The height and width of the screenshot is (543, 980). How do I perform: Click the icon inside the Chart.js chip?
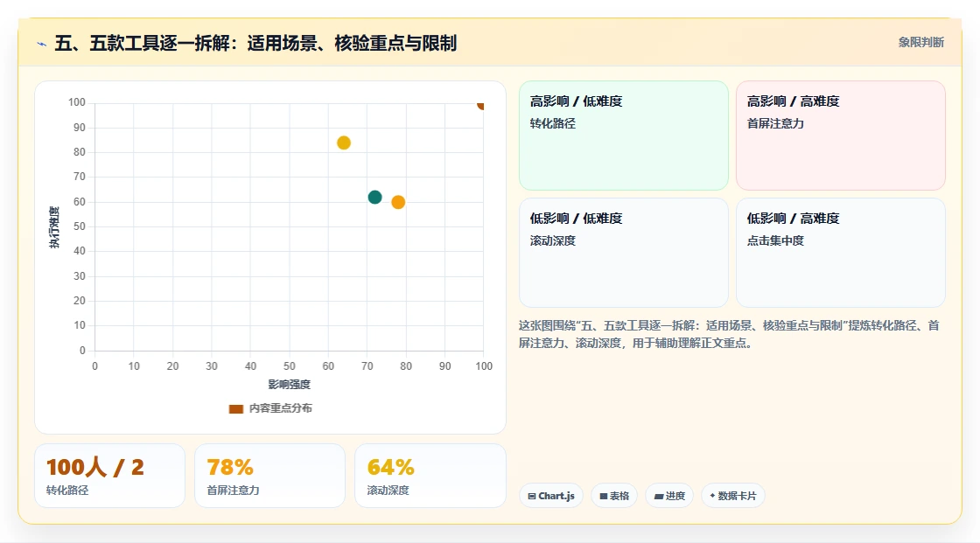coord(532,496)
